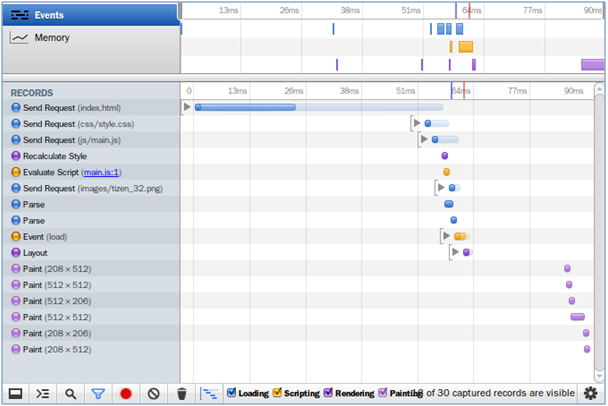
Task: Expand the Layout record disclosure triangle
Action: tap(455, 252)
